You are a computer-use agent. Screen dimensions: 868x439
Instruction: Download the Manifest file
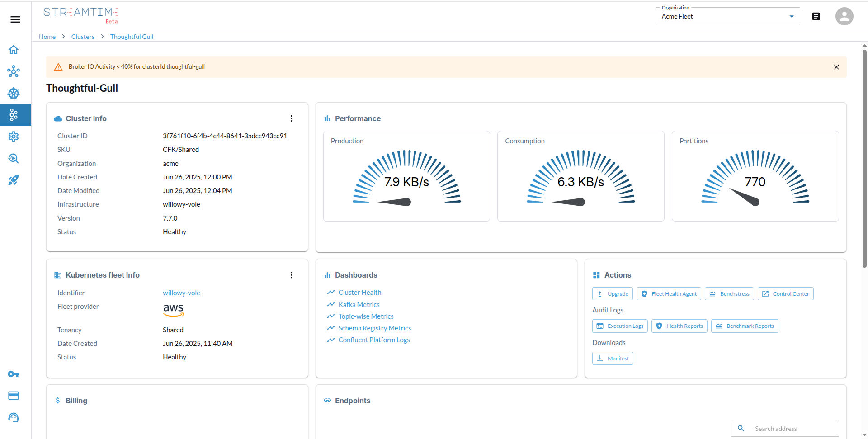(x=613, y=359)
